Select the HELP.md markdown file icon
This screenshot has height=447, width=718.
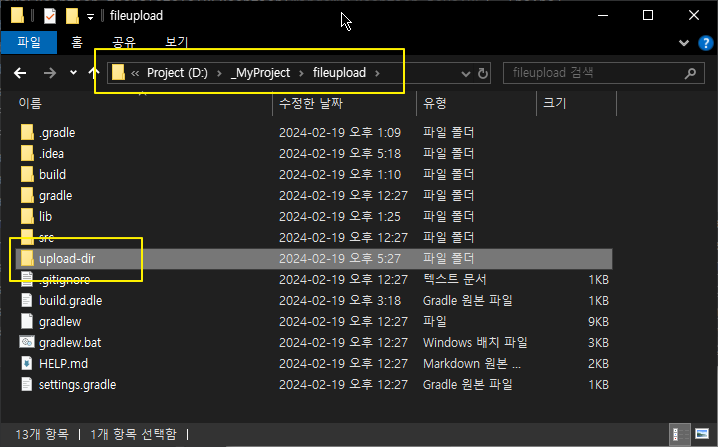(x=27, y=364)
